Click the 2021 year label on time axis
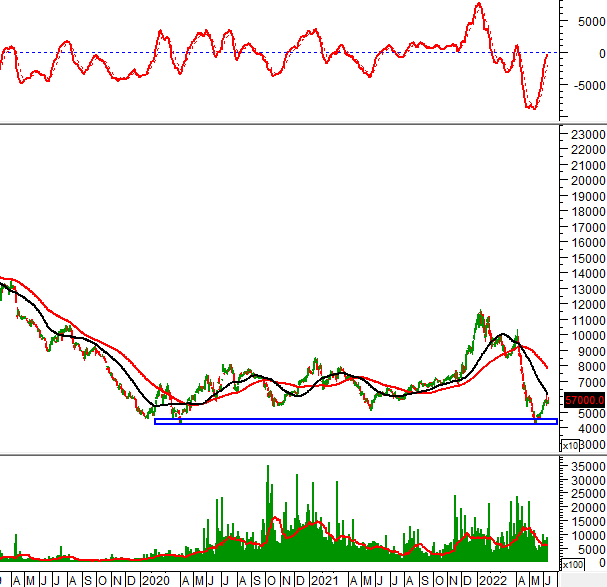The width and height of the screenshot is (607, 587). (323, 580)
